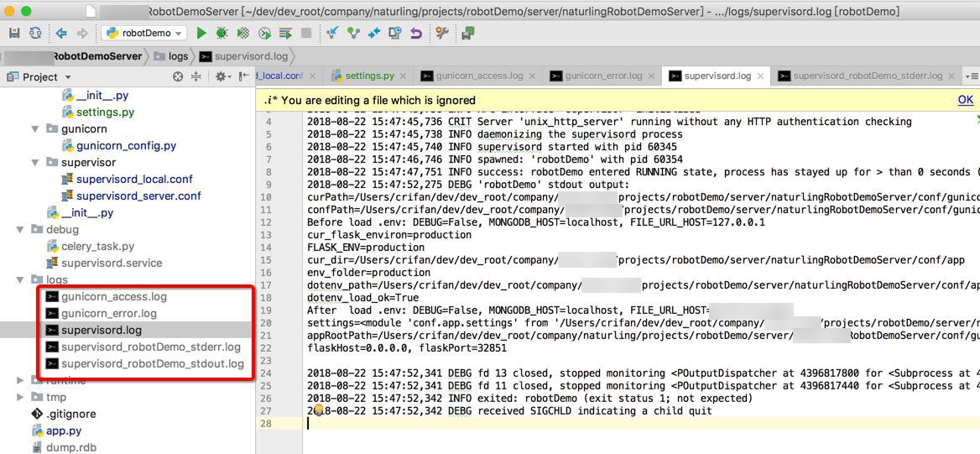980x454 pixels.
Task: Click the Show History clock icon
Action: tap(395, 33)
